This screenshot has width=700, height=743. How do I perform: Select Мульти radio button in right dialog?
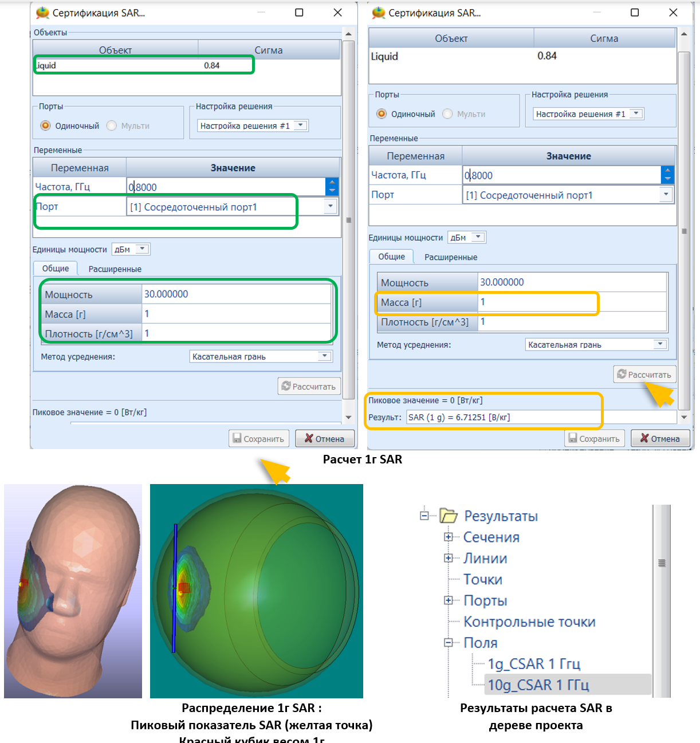[x=447, y=114]
